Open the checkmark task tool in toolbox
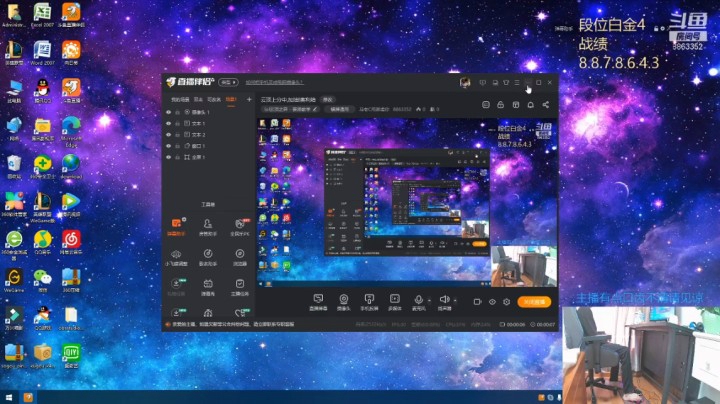 (240, 287)
